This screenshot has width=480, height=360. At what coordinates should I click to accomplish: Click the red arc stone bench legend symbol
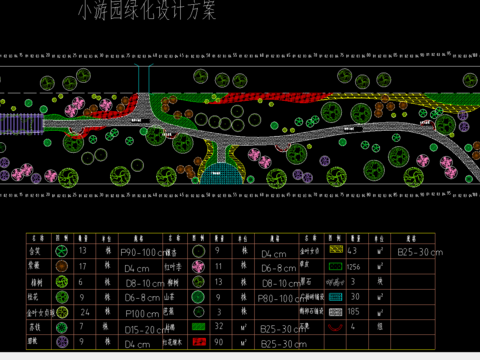pos(335,327)
